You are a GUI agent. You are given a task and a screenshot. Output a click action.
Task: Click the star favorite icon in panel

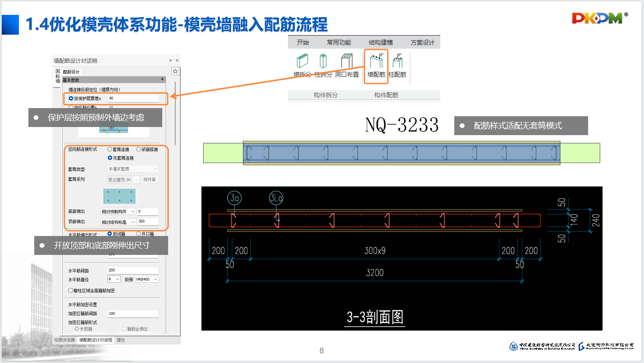(x=175, y=71)
